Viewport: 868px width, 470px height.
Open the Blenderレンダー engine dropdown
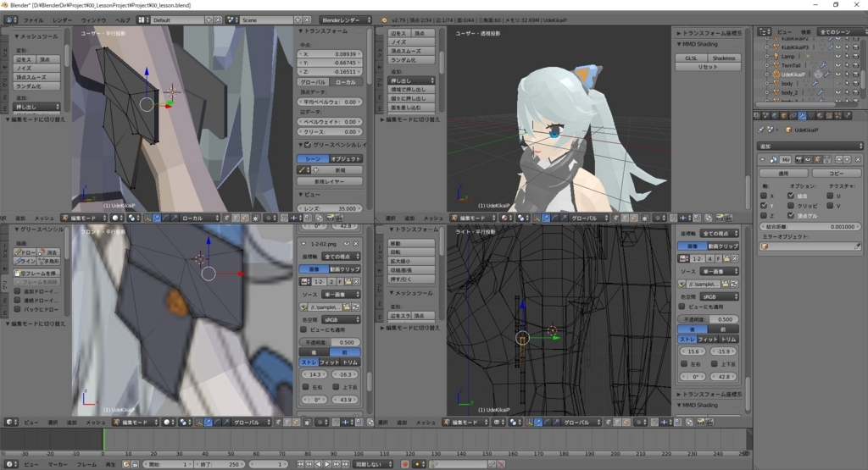point(346,20)
